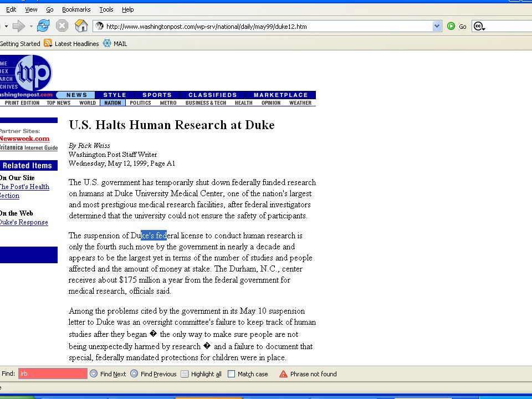
Task: Open the OPINION subsection
Action: pos(271,103)
